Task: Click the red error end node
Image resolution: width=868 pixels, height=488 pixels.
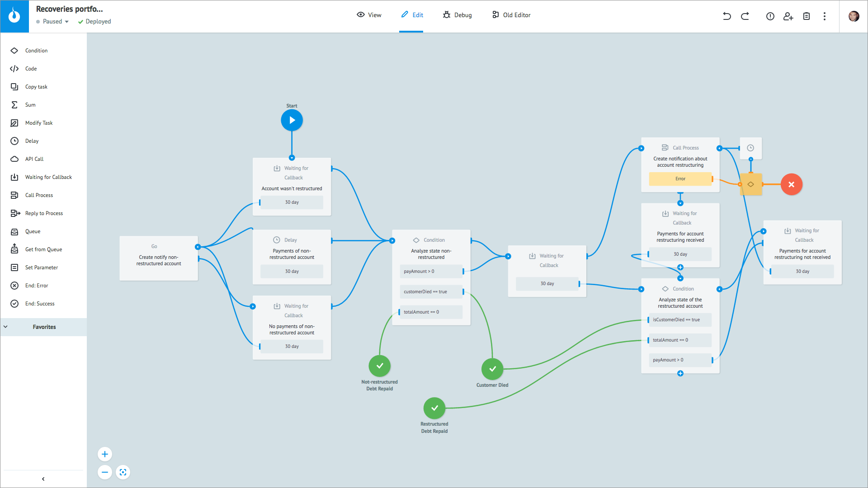Action: click(x=791, y=184)
